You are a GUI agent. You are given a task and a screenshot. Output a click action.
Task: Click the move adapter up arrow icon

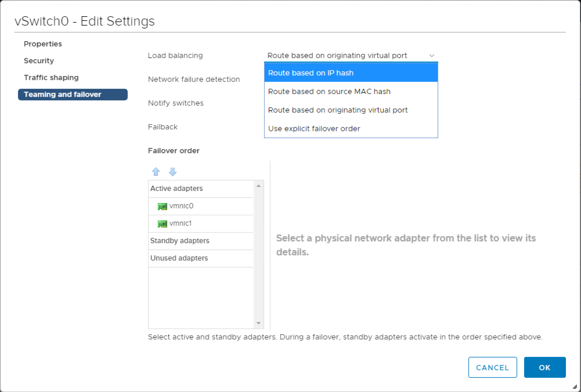(156, 171)
